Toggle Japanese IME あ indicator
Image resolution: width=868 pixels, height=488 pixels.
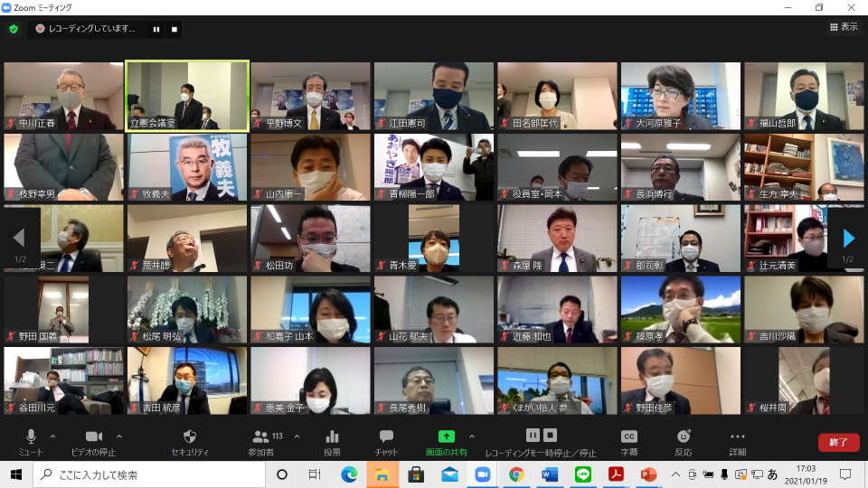[x=773, y=474]
